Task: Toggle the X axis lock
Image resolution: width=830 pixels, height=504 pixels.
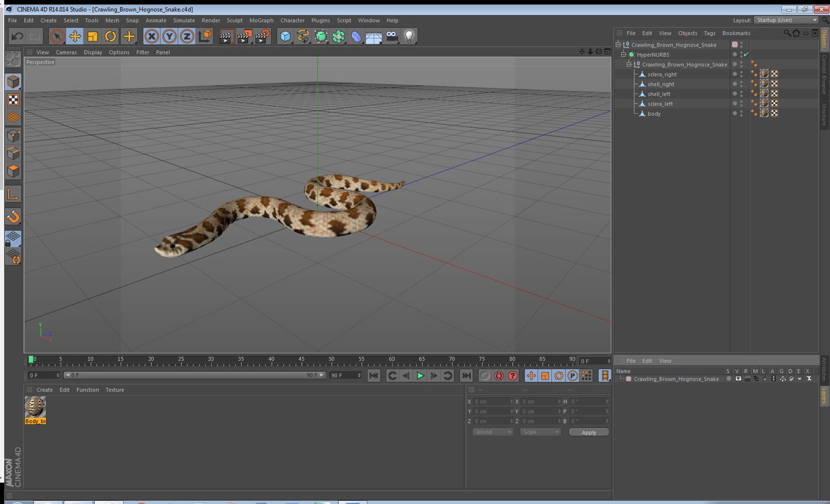Action: click(151, 36)
